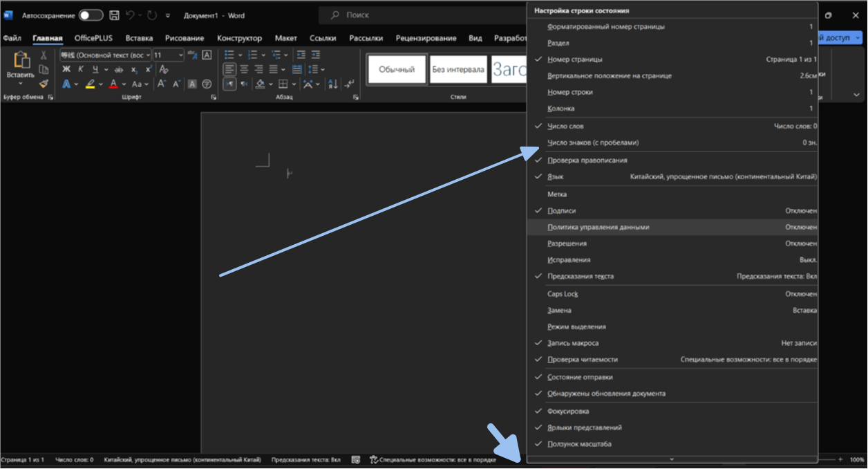Save the document with the floppy disk icon
This screenshot has height=469, width=868.
pos(114,15)
